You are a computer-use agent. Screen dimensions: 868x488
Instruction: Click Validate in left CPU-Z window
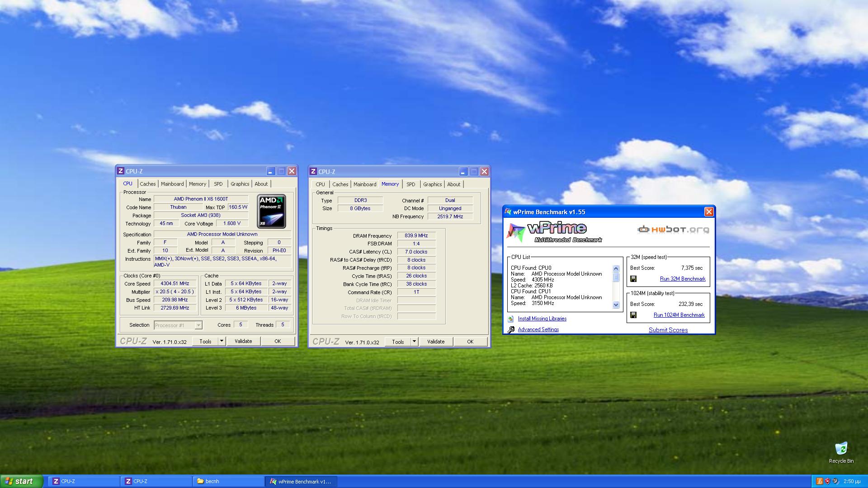click(x=243, y=341)
